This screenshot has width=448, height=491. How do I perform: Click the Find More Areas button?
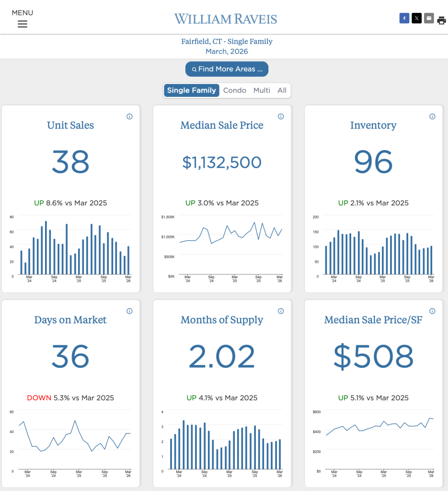click(227, 69)
